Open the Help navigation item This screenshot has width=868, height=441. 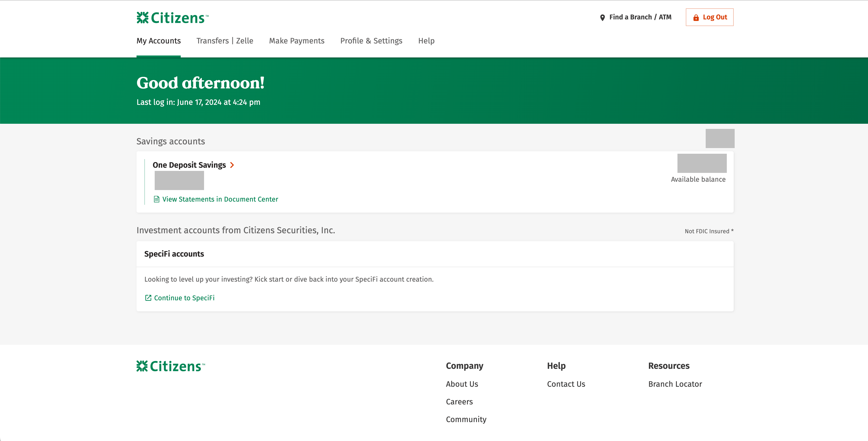[x=426, y=41]
